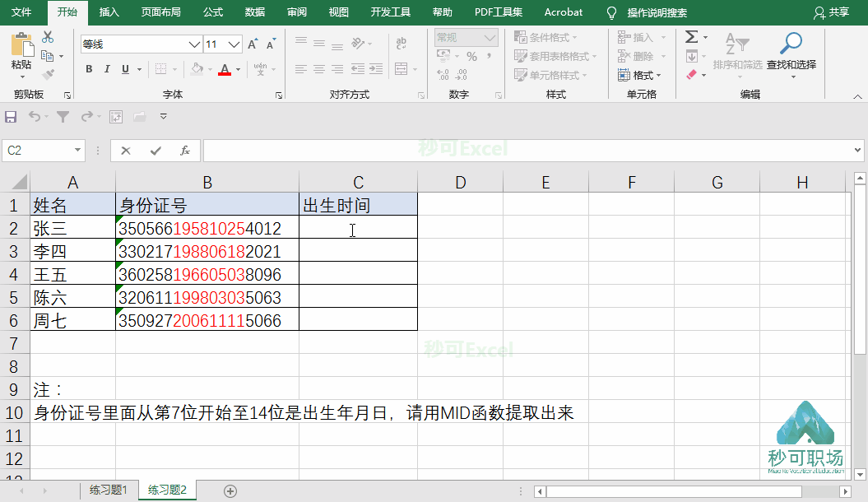Image resolution: width=868 pixels, height=502 pixels.
Task: Click the vertical scrollbar down arrow
Action: [x=859, y=474]
